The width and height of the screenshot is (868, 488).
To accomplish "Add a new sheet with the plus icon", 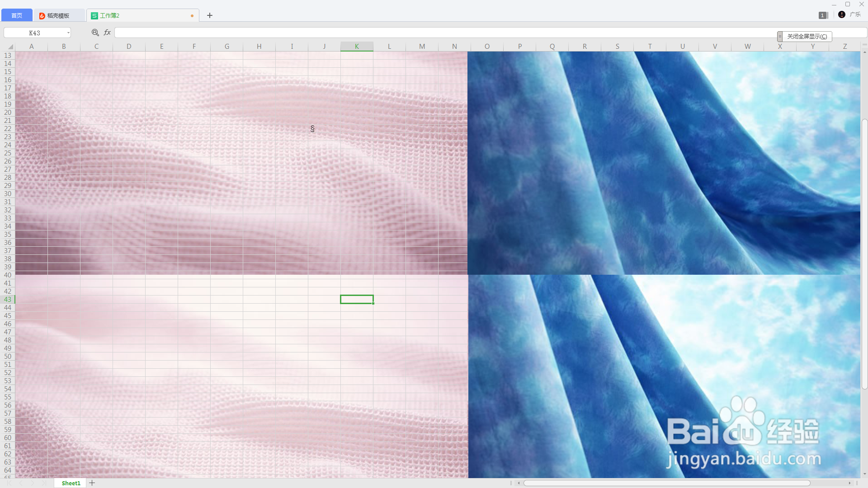I will pos(92,483).
